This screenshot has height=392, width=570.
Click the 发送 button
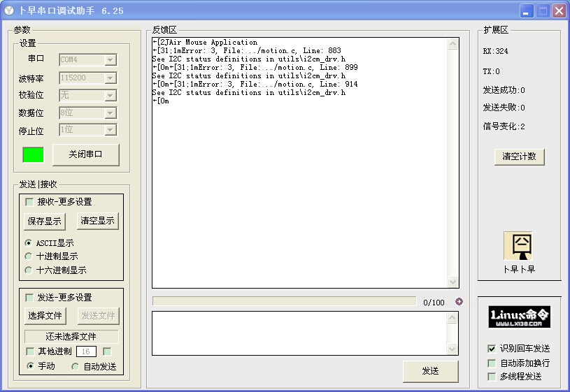click(430, 371)
